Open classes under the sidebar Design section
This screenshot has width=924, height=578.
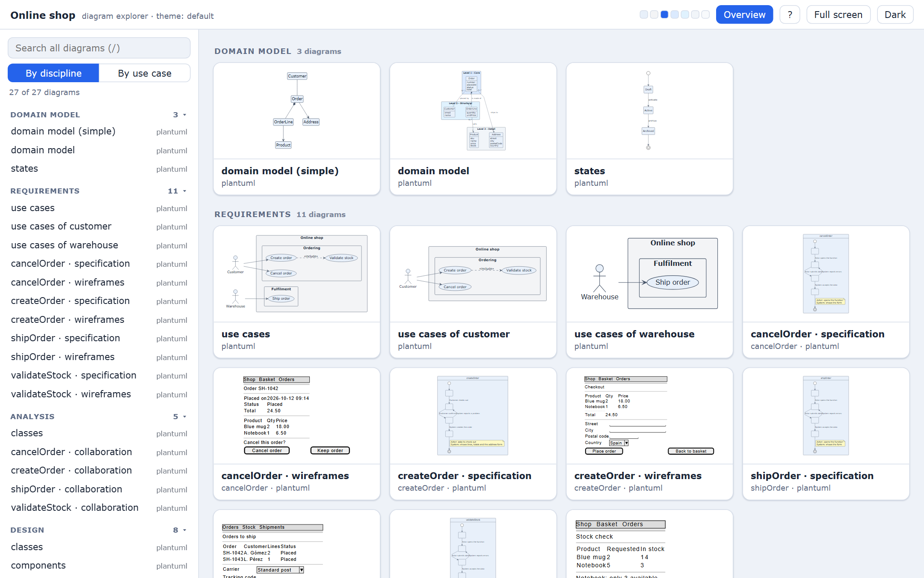(99, 547)
